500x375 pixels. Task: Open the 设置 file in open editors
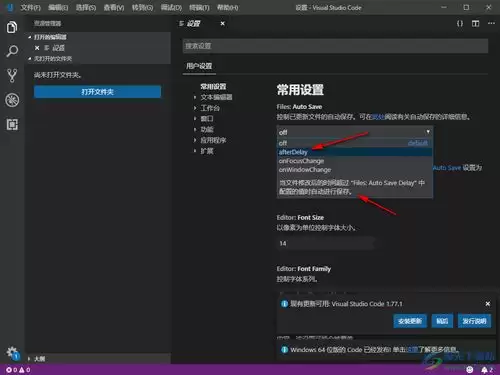point(58,48)
